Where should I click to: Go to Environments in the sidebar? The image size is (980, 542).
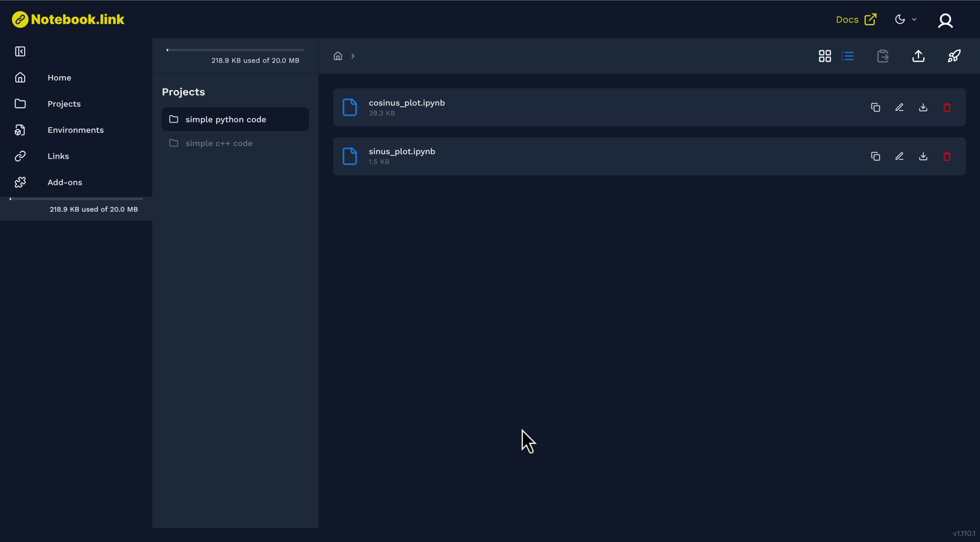(75, 130)
